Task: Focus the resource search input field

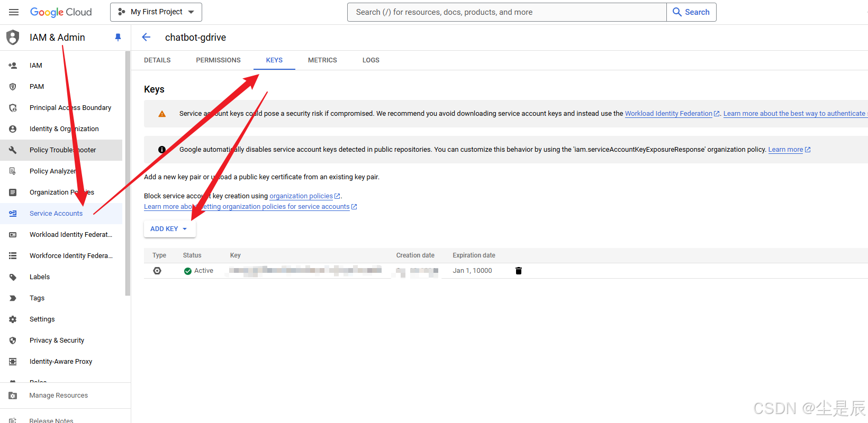Action: [x=507, y=12]
